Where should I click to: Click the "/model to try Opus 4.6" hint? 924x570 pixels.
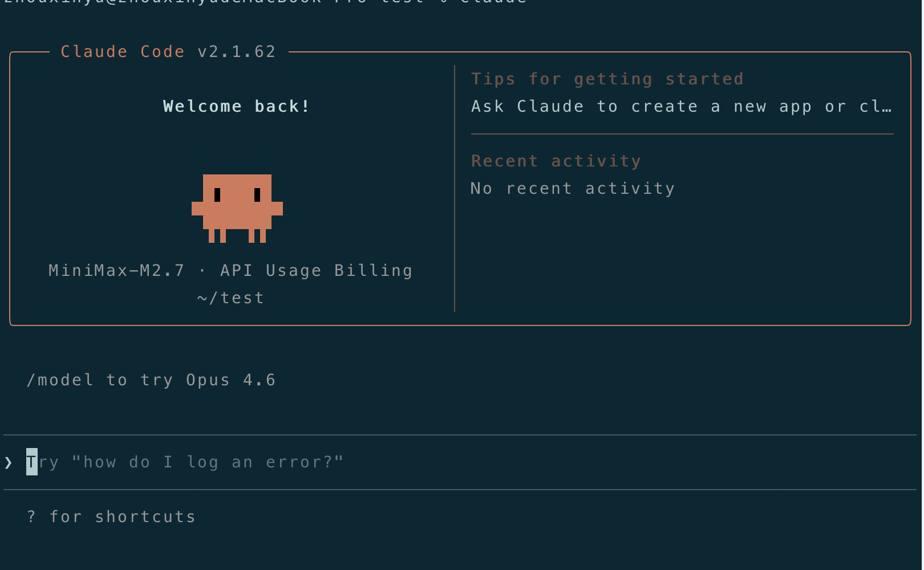(x=151, y=380)
